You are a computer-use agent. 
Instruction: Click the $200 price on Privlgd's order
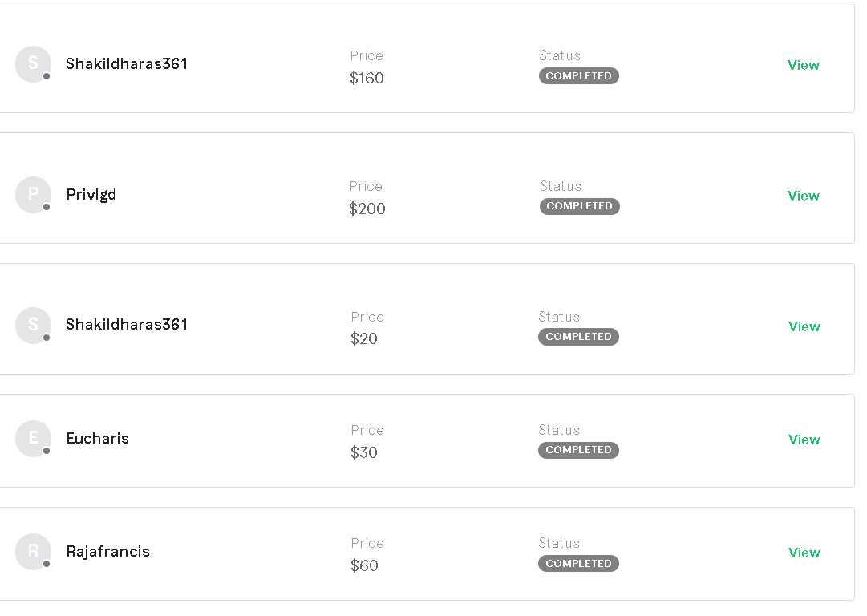367,209
